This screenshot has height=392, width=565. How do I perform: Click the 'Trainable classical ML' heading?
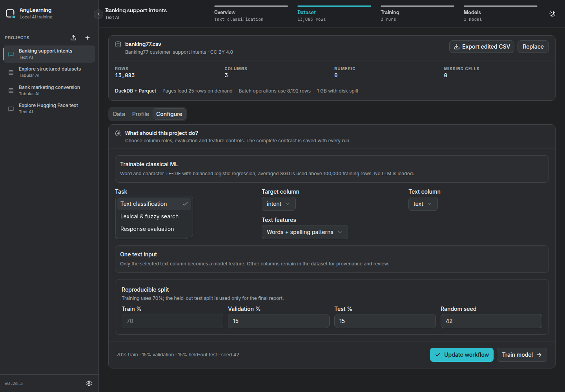[x=149, y=164]
